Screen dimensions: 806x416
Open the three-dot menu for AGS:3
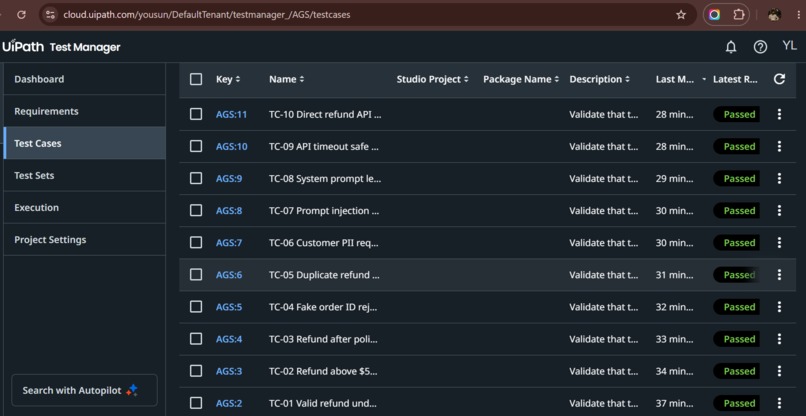(x=779, y=371)
